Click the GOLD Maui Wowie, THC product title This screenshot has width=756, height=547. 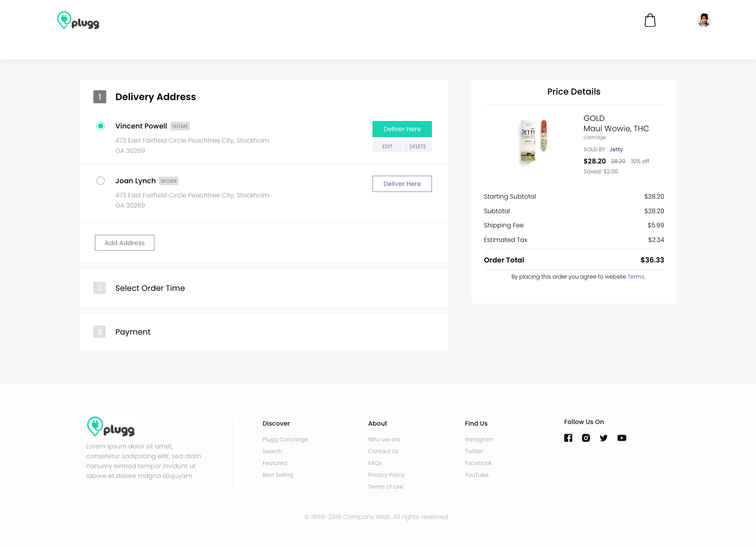pyautogui.click(x=616, y=123)
